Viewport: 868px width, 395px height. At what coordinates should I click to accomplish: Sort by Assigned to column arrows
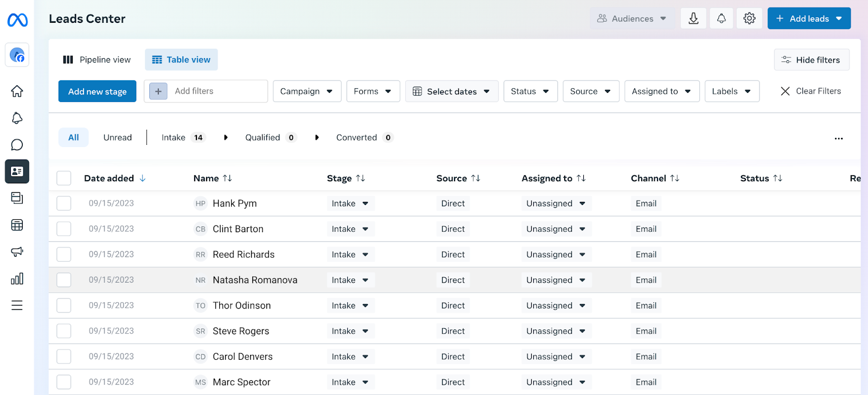point(581,179)
